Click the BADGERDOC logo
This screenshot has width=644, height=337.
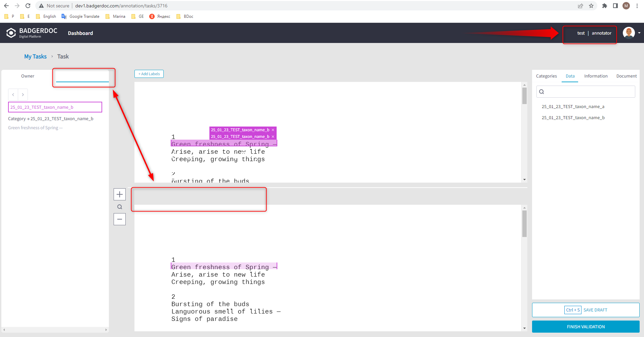[32, 33]
